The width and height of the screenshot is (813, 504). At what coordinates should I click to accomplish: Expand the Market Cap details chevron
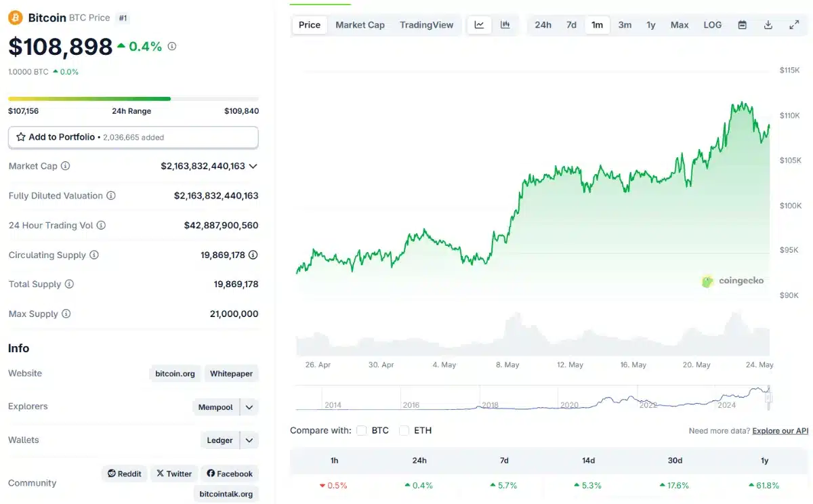253,166
